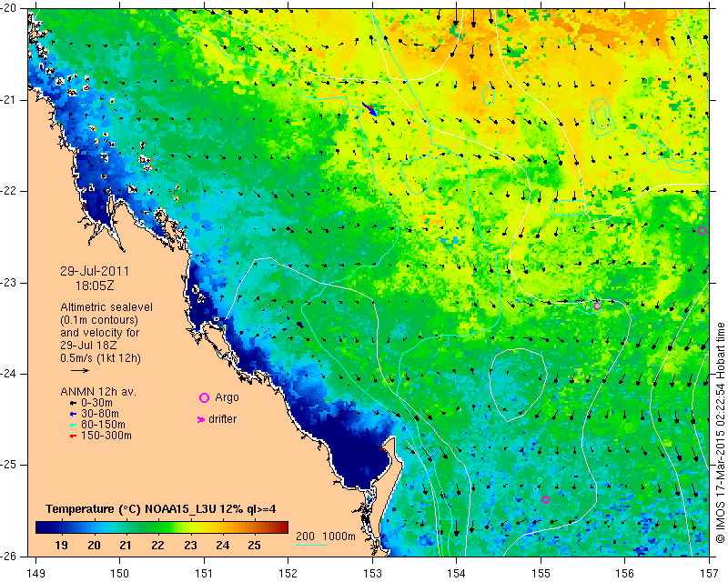Click the Argo float marker near 155.7E 23.2S
This screenshot has height=582, width=728.
coord(597,306)
